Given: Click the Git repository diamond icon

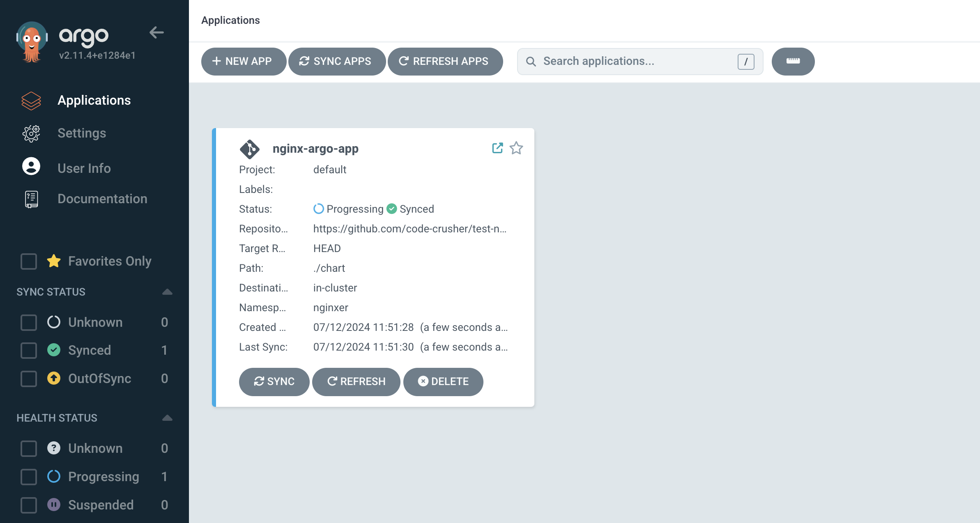Looking at the screenshot, I should tap(250, 149).
